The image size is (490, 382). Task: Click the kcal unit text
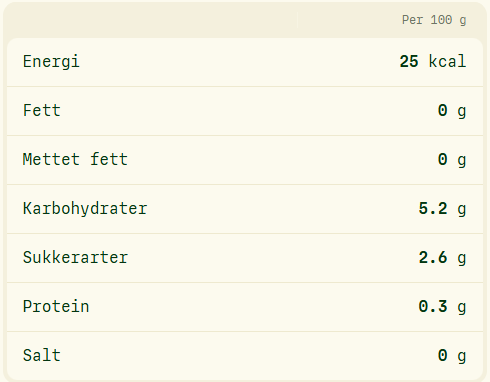447,61
